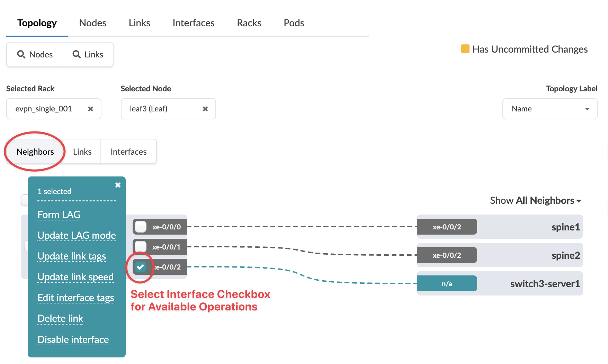Screen dimensions: 608x364
Task: Select the Interfaces sub-tab next to Neighbors
Action: tap(128, 152)
